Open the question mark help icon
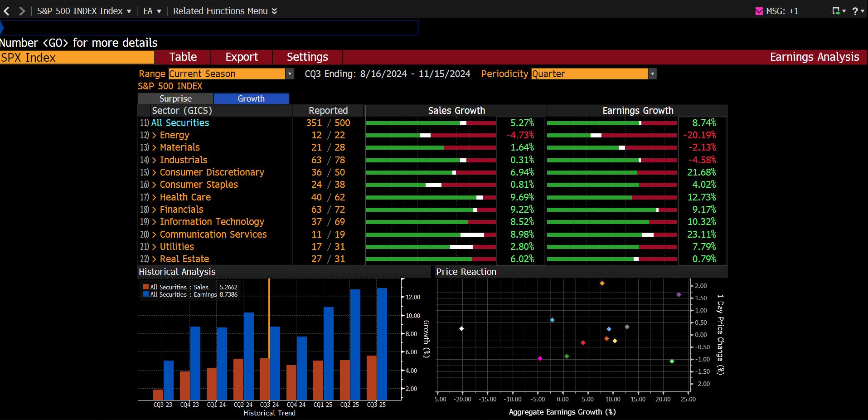This screenshot has height=420, width=868. [855, 11]
